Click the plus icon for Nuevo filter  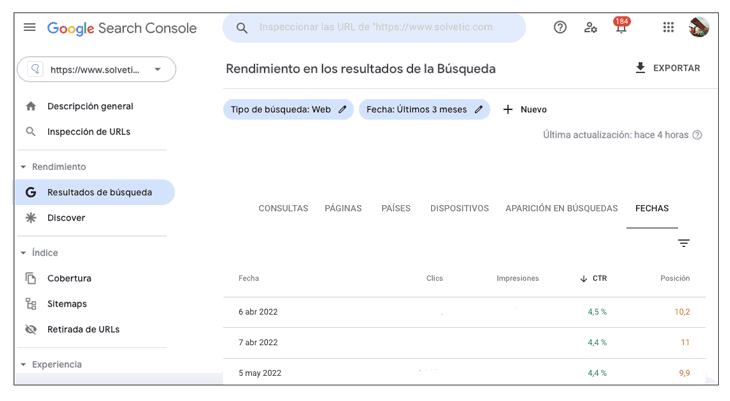click(508, 109)
